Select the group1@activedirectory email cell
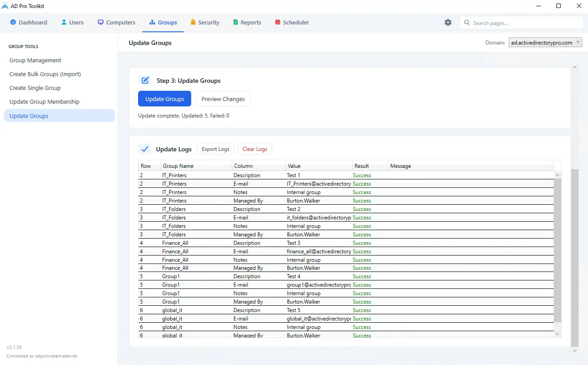 tap(318, 285)
